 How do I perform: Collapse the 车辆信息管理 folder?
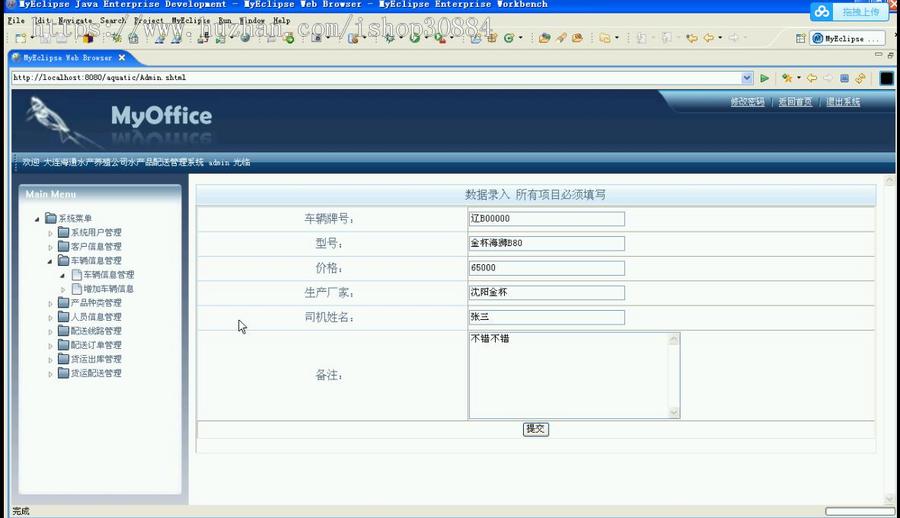[x=50, y=261]
